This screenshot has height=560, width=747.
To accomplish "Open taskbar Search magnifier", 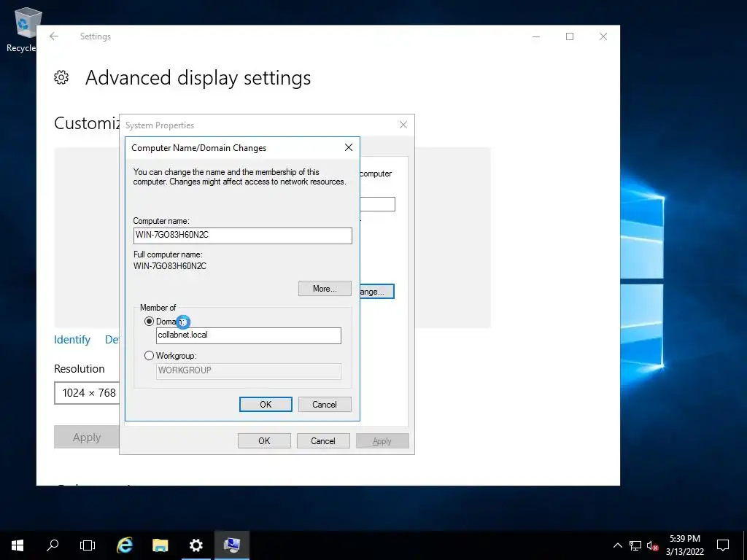I will tap(53, 545).
